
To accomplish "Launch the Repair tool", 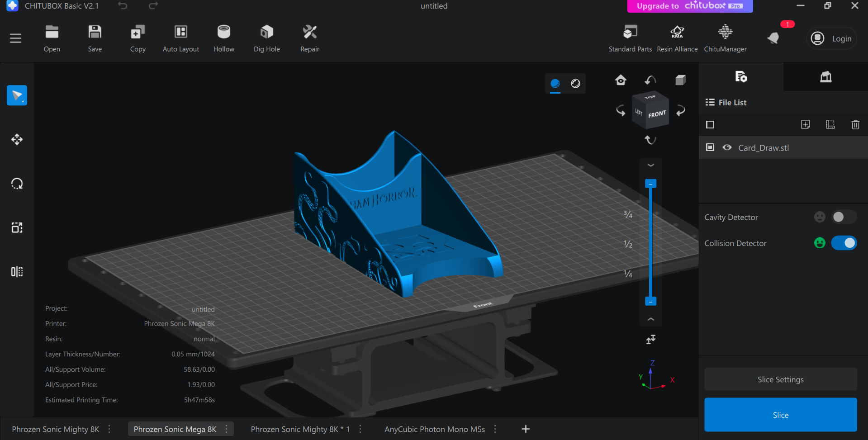I will pyautogui.click(x=310, y=38).
